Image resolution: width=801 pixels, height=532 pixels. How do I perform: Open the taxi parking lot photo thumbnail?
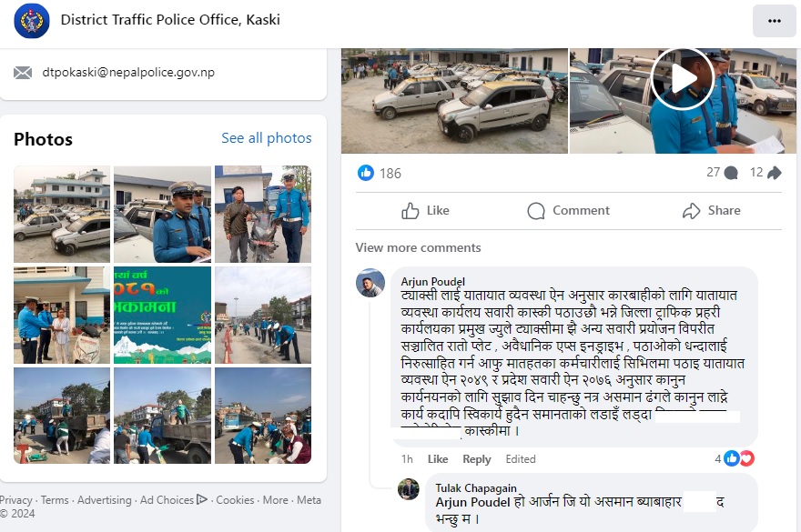point(62,214)
